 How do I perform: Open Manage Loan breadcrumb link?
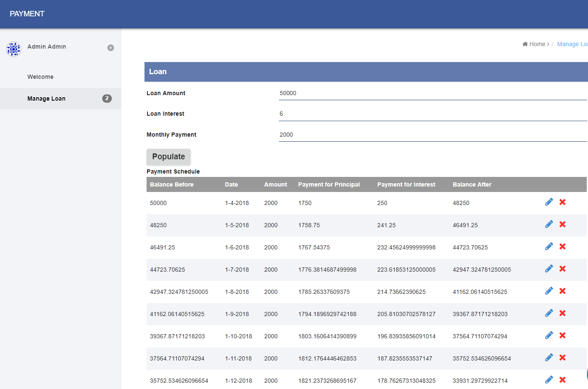point(572,44)
